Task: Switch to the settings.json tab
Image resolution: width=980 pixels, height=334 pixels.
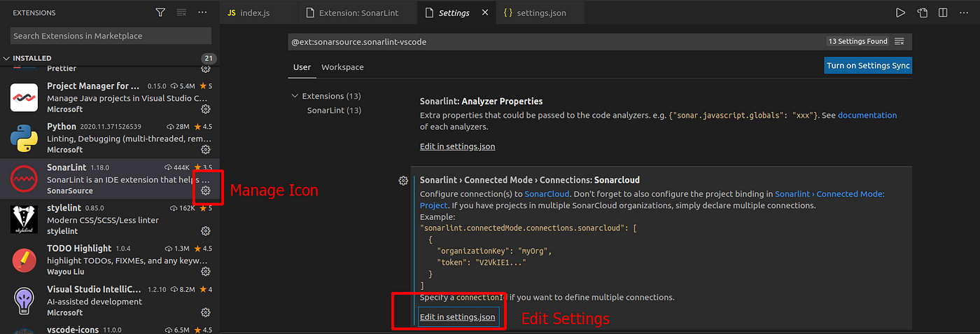Action: click(x=534, y=13)
